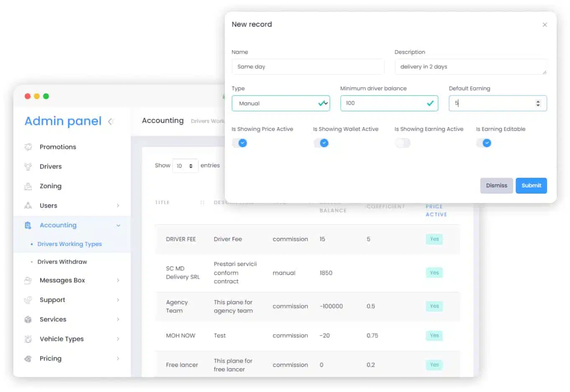570x392 pixels.
Task: Click the Name input field
Action: pyautogui.click(x=308, y=67)
